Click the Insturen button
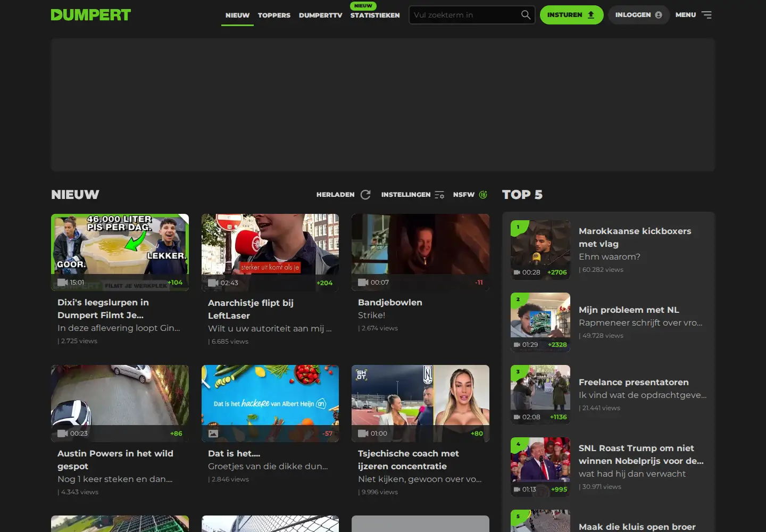This screenshot has width=766, height=532. click(572, 15)
